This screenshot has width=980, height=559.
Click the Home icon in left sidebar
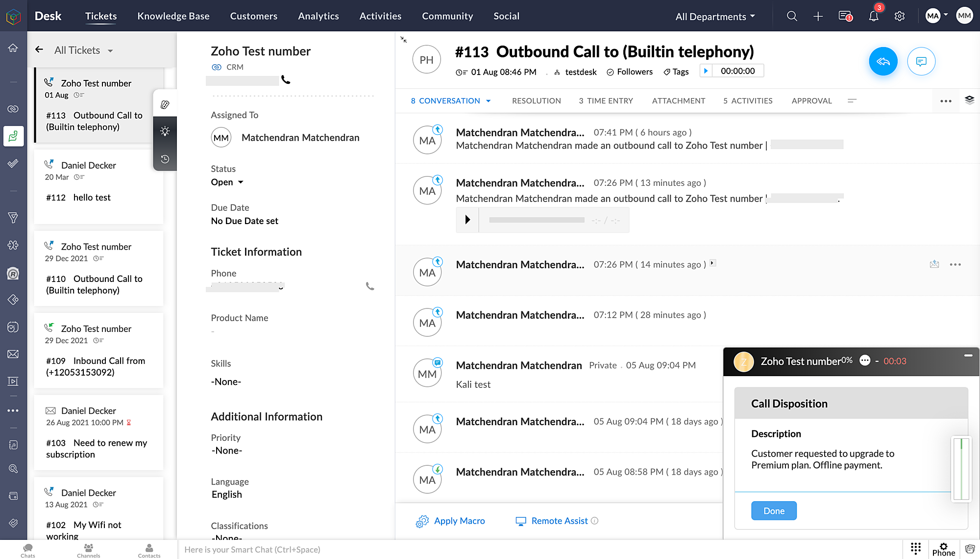click(x=13, y=48)
